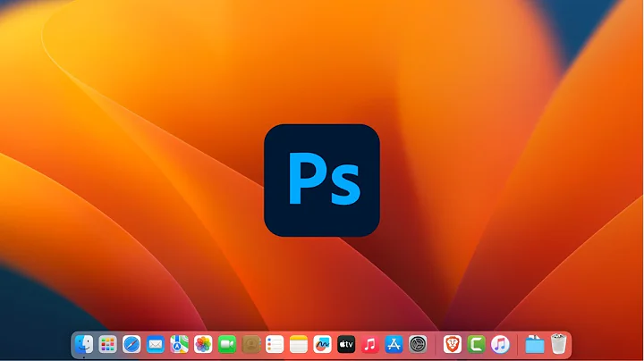The width and height of the screenshot is (644, 361).
Task: Click the large Photoshop Ps logo
Action: point(322,180)
